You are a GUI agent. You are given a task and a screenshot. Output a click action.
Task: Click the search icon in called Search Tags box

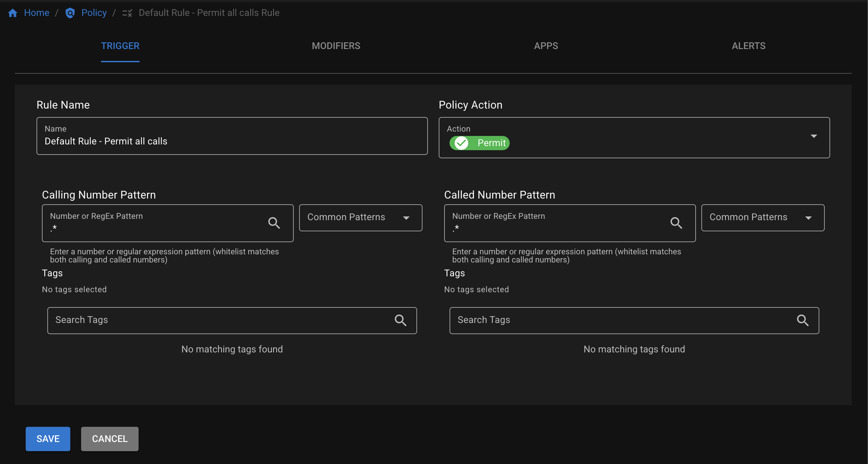point(803,320)
